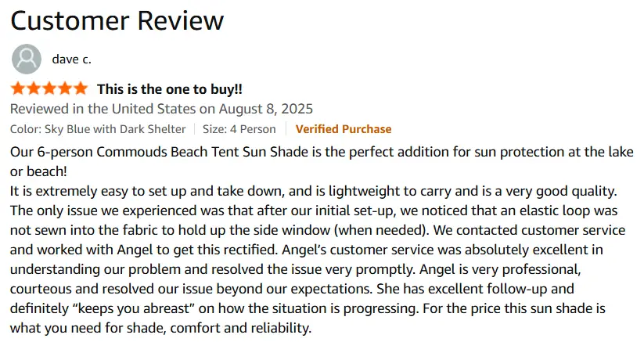
Task: Open the "This is the one to buy!!" title
Action: pos(170,89)
